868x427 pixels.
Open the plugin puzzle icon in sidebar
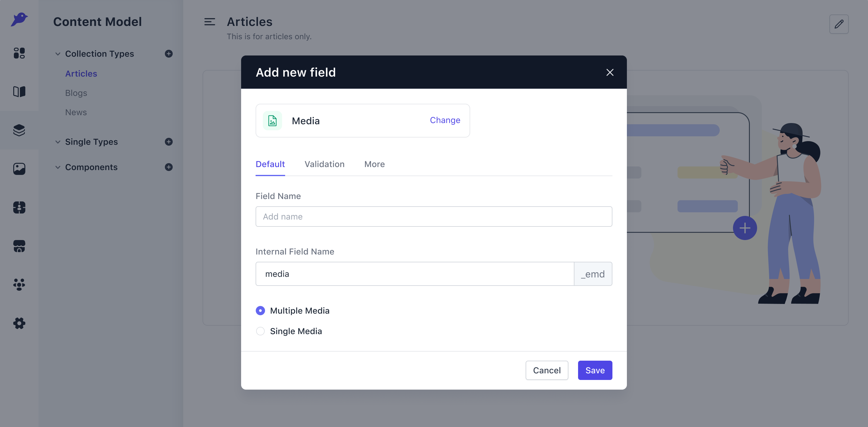point(19,207)
